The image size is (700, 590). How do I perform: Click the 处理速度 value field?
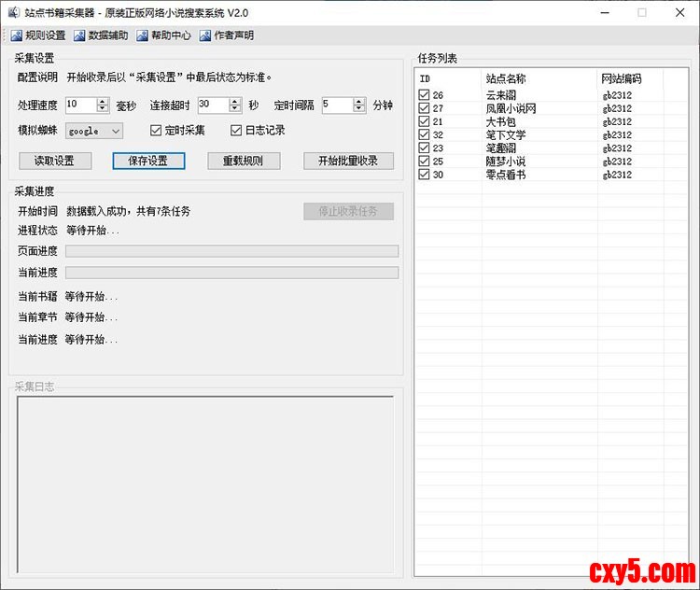click(x=81, y=105)
